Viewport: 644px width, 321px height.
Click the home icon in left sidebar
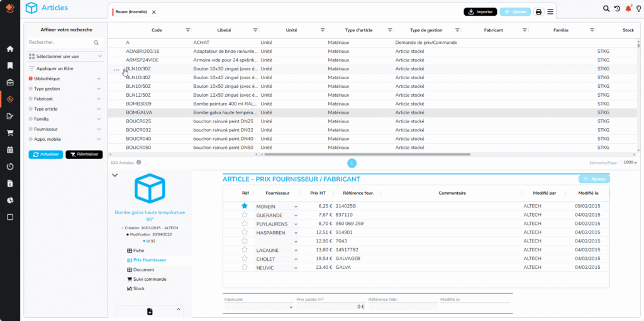[10, 49]
